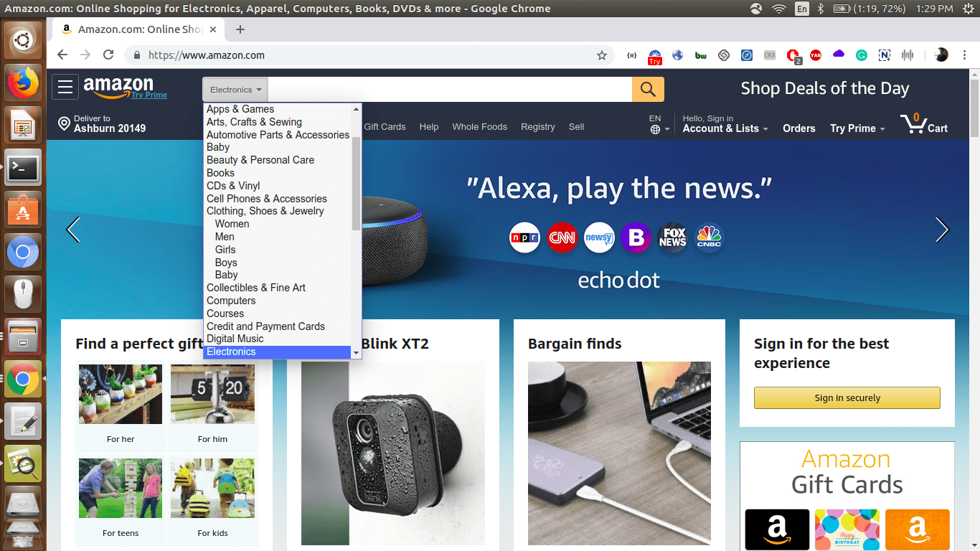The image size is (980, 551).
Task: Click the Amazon logo
Action: [x=120, y=85]
